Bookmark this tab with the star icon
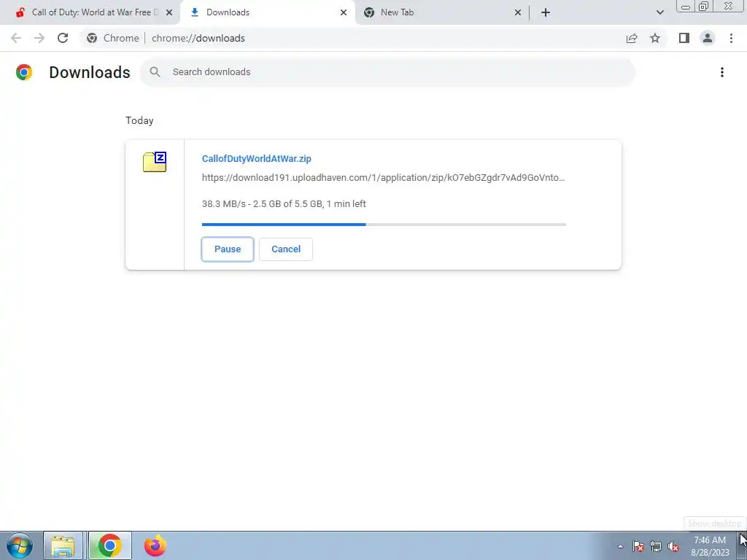The height and width of the screenshot is (560, 747). (655, 38)
